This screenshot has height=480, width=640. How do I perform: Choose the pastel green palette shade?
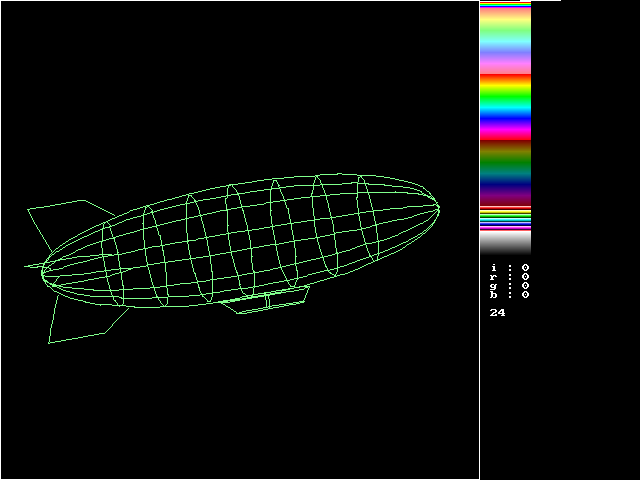pyautogui.click(x=505, y=30)
